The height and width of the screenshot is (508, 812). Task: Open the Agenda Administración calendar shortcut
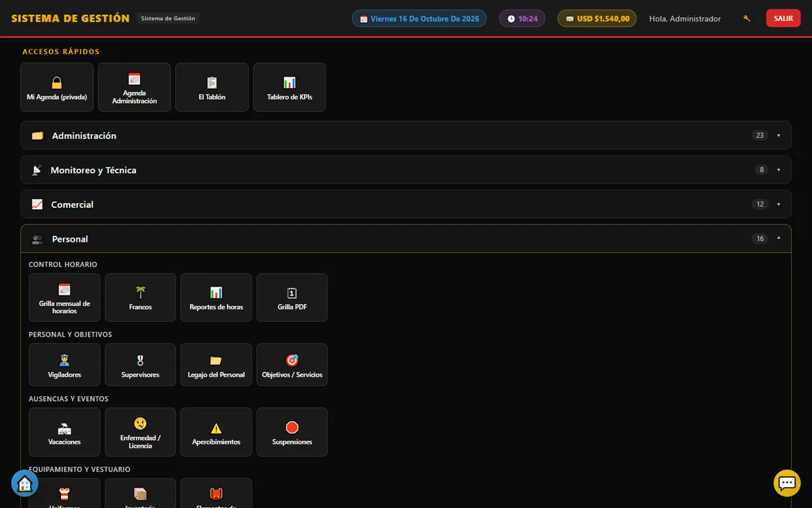coord(135,87)
